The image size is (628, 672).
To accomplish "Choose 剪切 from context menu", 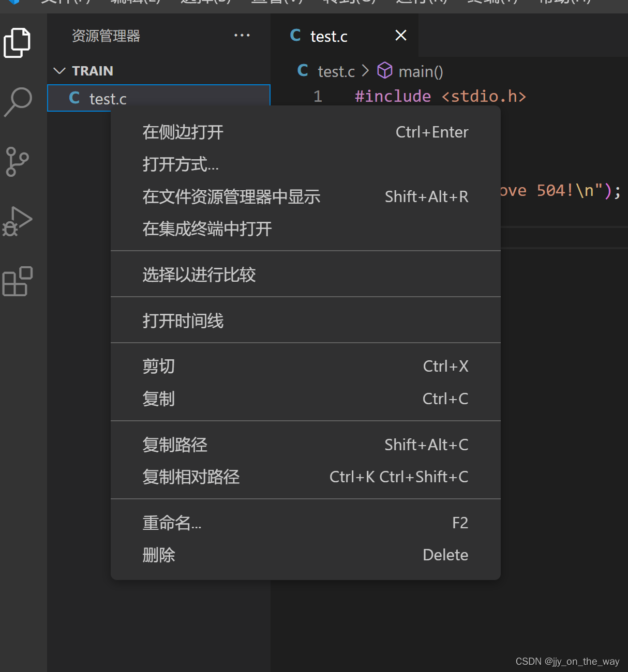I will [306, 366].
